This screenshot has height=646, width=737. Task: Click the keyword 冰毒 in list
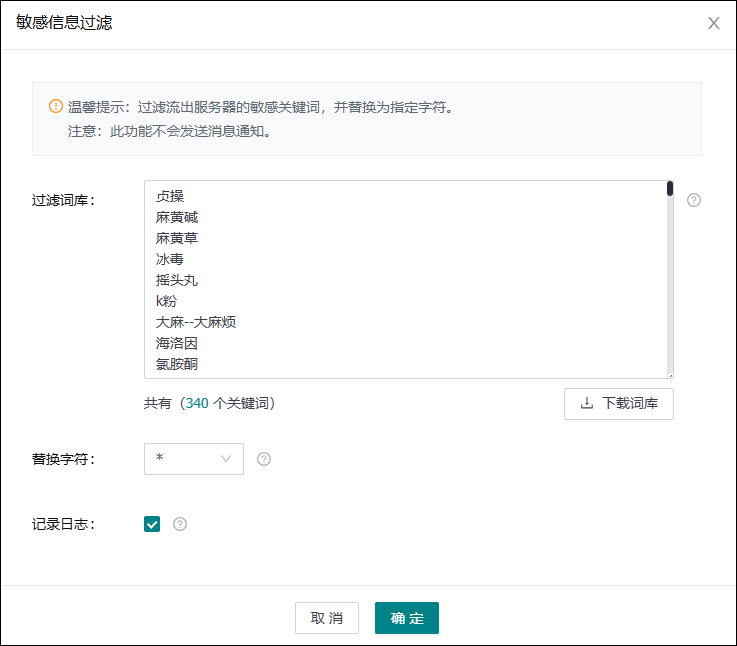[170, 259]
